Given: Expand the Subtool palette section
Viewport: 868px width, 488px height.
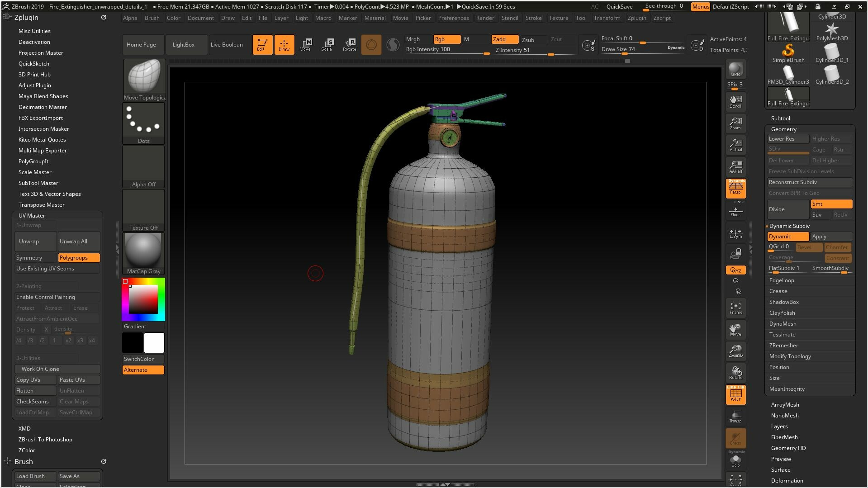Looking at the screenshot, I should [x=780, y=118].
